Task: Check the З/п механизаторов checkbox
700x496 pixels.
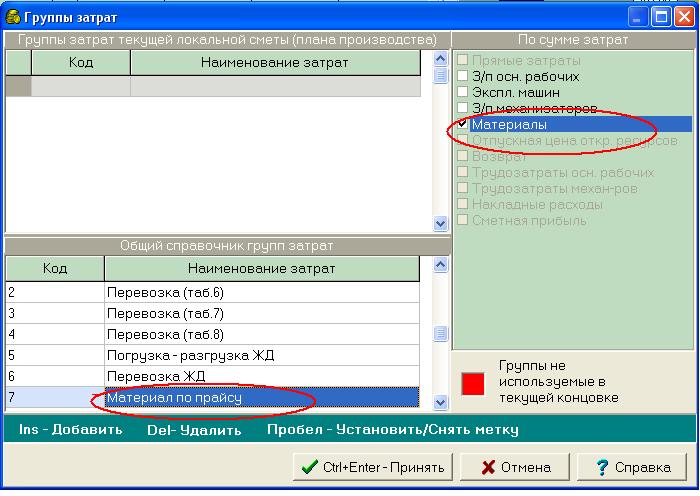Action: pos(463,108)
